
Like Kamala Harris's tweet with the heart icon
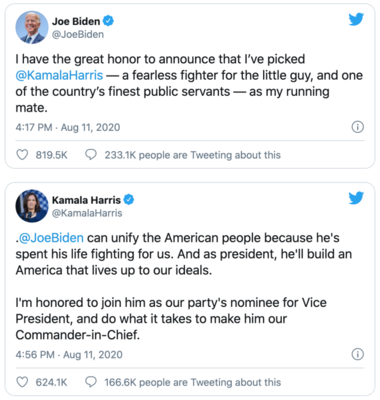coord(22,382)
